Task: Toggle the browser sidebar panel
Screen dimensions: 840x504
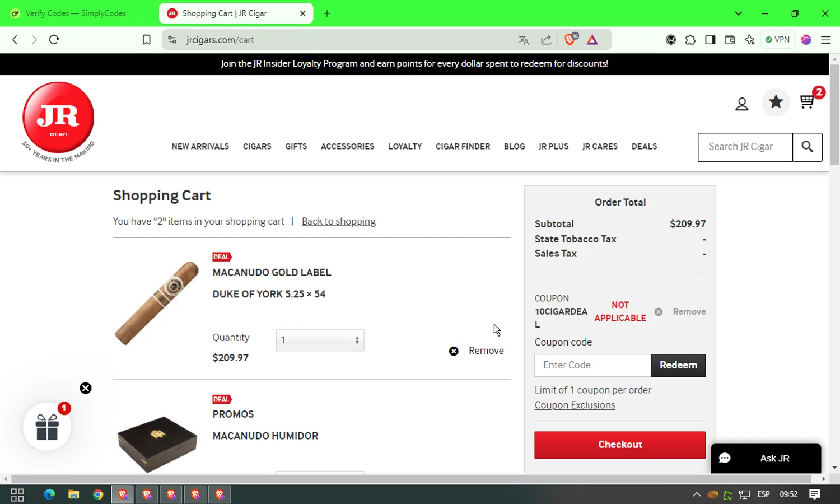Action: tap(710, 40)
